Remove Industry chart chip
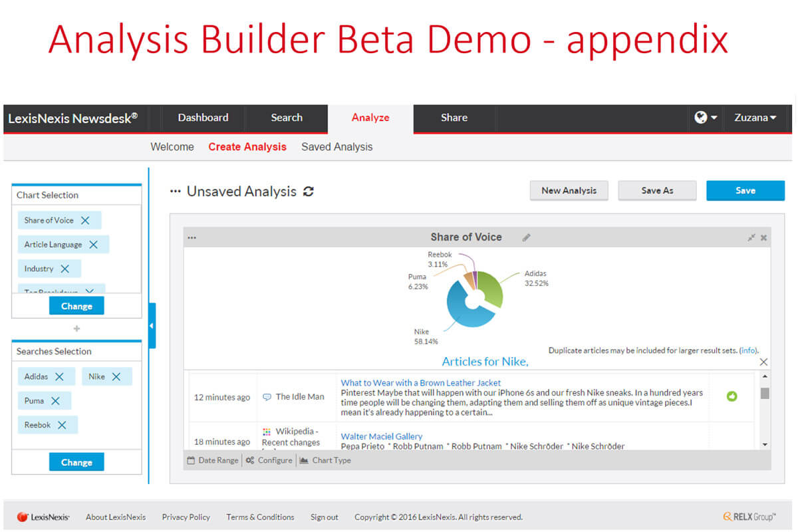Screen dimensions: 798x532 pyautogui.click(x=65, y=269)
